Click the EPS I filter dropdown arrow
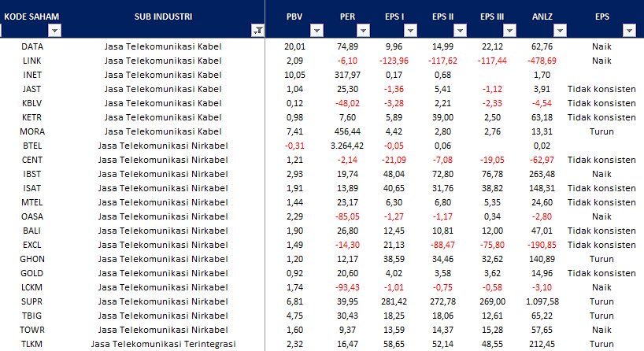 (409, 31)
